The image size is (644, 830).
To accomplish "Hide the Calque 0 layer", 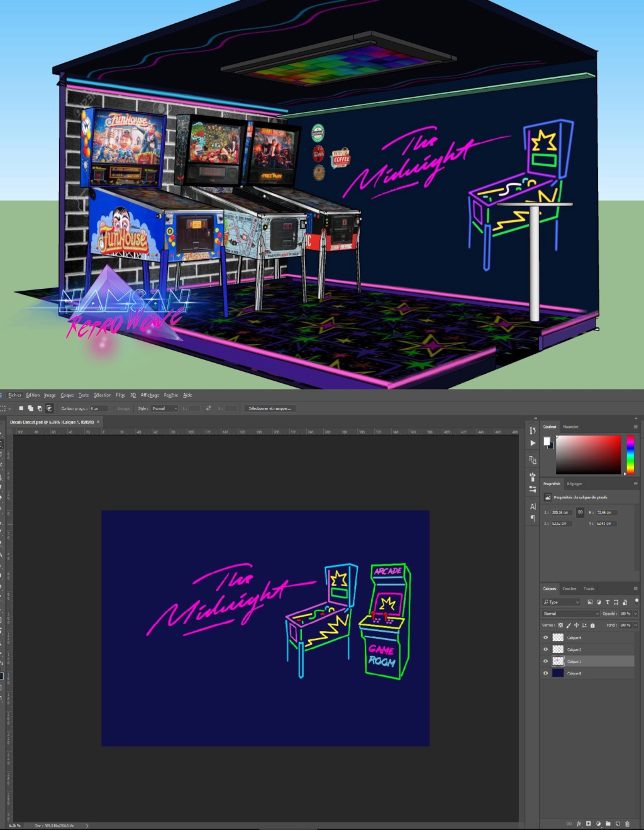I will click(x=546, y=673).
